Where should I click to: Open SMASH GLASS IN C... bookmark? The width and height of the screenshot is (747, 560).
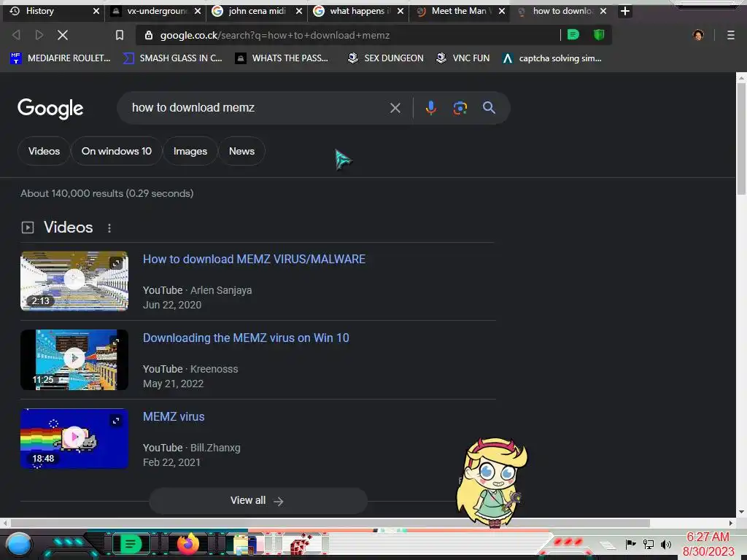click(x=172, y=58)
